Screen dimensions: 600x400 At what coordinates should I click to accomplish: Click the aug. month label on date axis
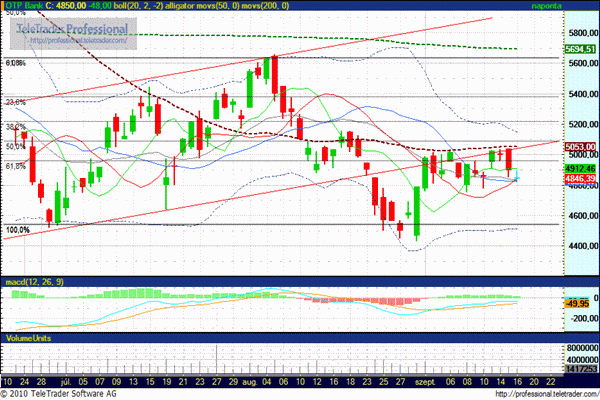[x=250, y=381]
